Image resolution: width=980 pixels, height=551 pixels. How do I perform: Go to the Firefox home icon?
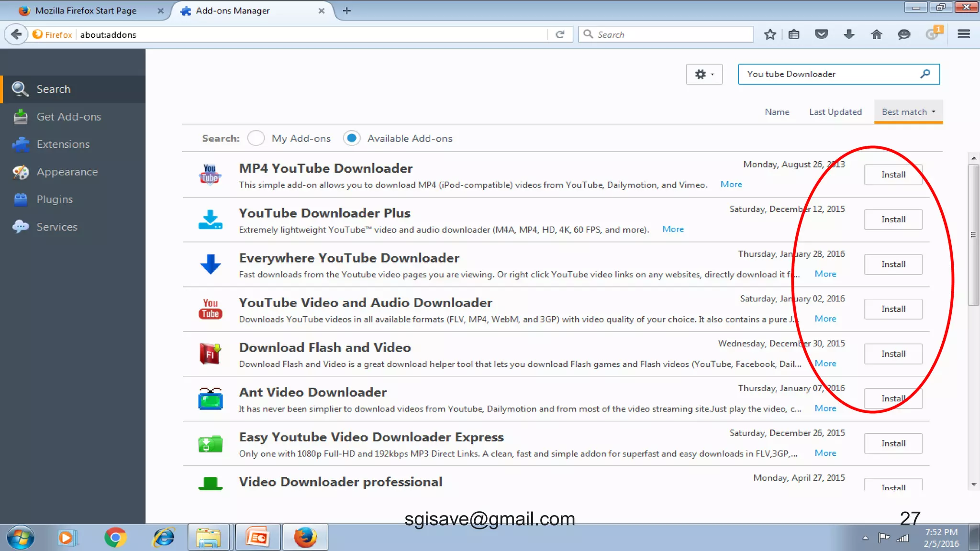pyautogui.click(x=876, y=34)
